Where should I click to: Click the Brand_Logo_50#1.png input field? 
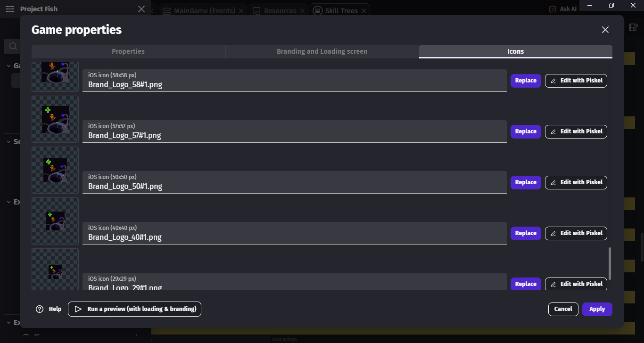click(294, 186)
